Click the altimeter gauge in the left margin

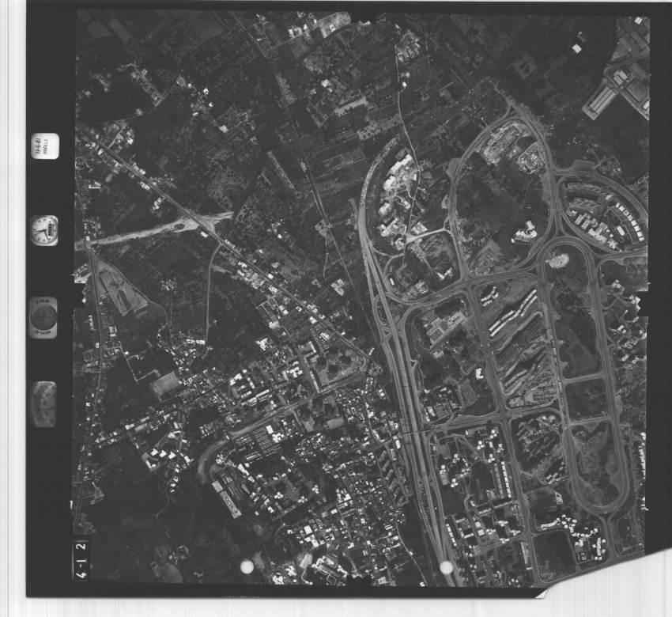43,403
